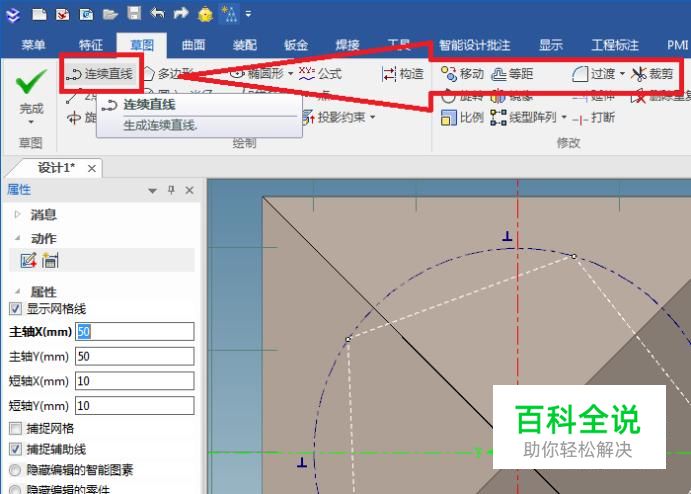This screenshot has width=691, height=494.
Task: Open the 公式 formula curve tool
Action: coord(320,74)
